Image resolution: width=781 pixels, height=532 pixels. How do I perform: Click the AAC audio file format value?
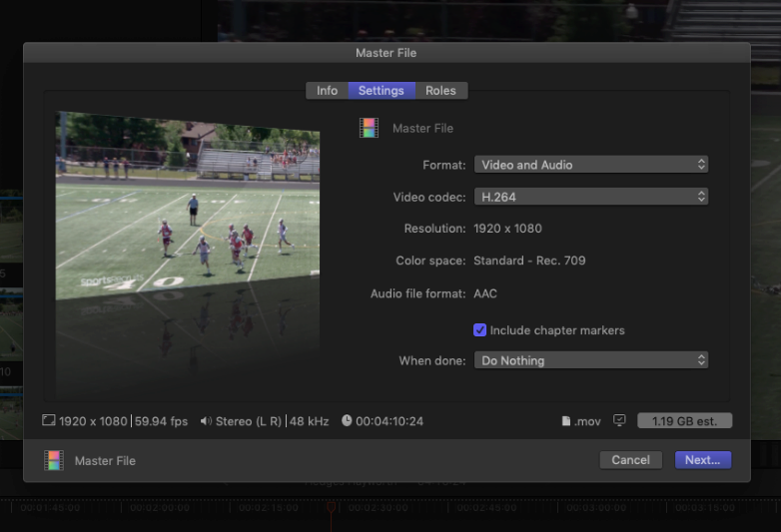pyautogui.click(x=485, y=293)
